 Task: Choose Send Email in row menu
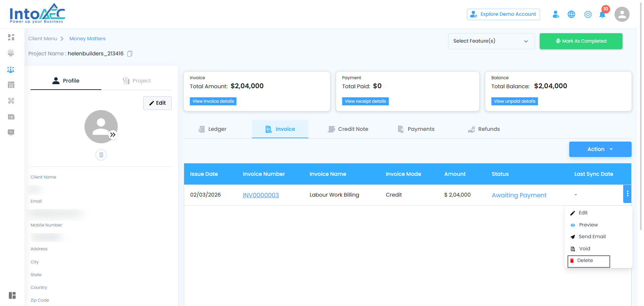click(x=588, y=237)
